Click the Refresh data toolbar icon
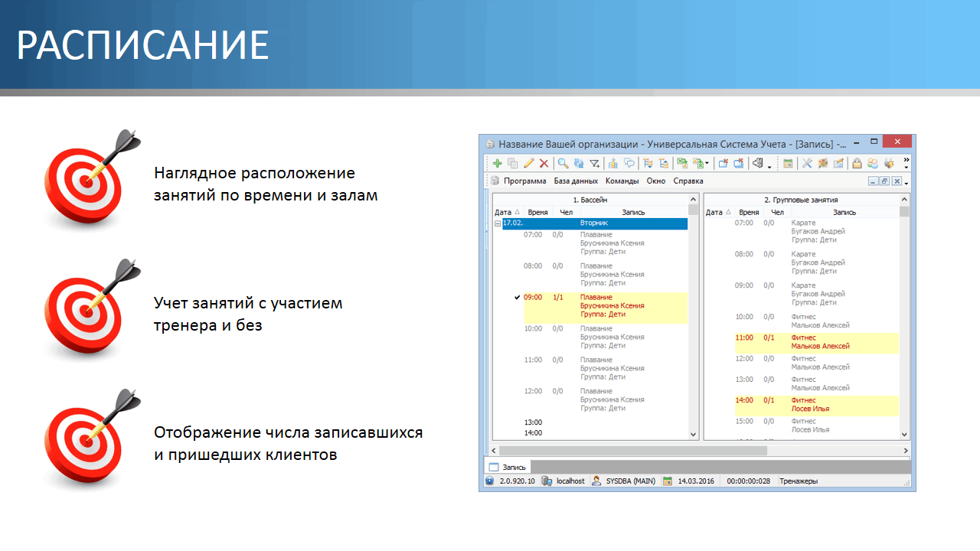980x551 pixels. click(579, 163)
